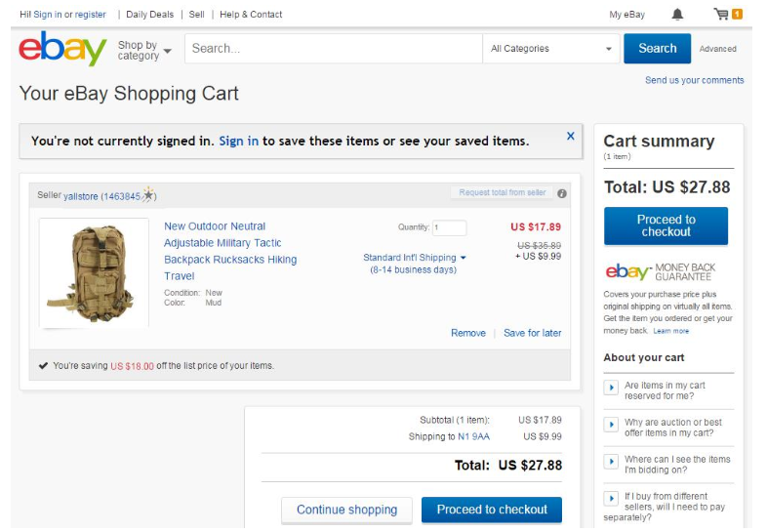Expand 'Where can I see the items' arrow
Image resolution: width=767 pixels, height=532 pixels.
pyautogui.click(x=611, y=462)
